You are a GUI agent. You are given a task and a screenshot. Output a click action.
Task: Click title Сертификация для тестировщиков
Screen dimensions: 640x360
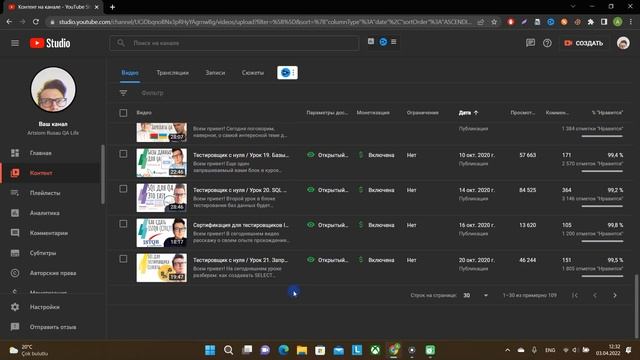point(240,225)
